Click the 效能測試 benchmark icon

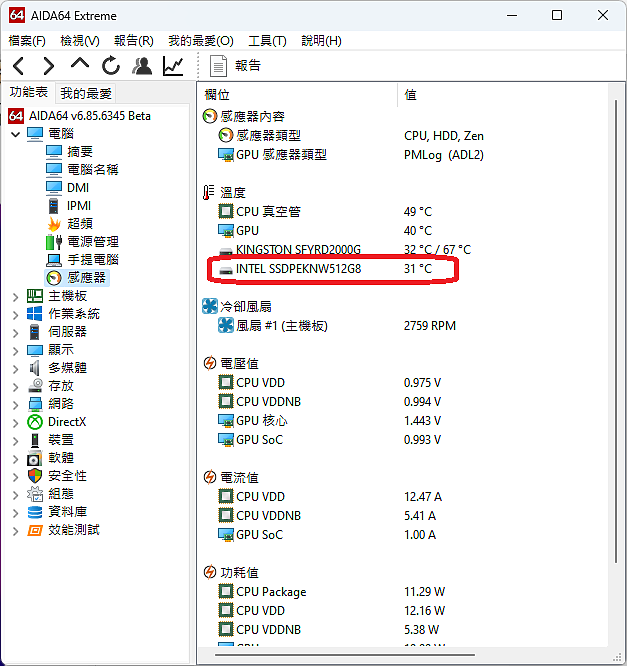click(x=34, y=530)
